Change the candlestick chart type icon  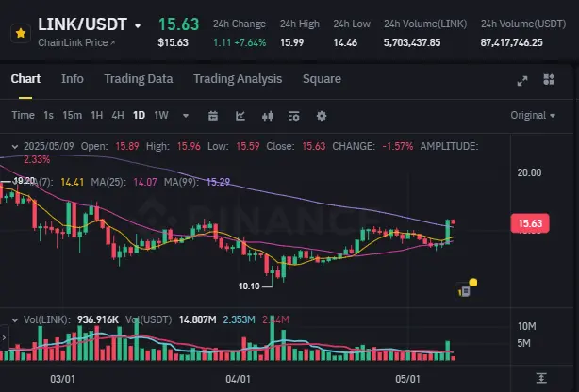pos(268,116)
